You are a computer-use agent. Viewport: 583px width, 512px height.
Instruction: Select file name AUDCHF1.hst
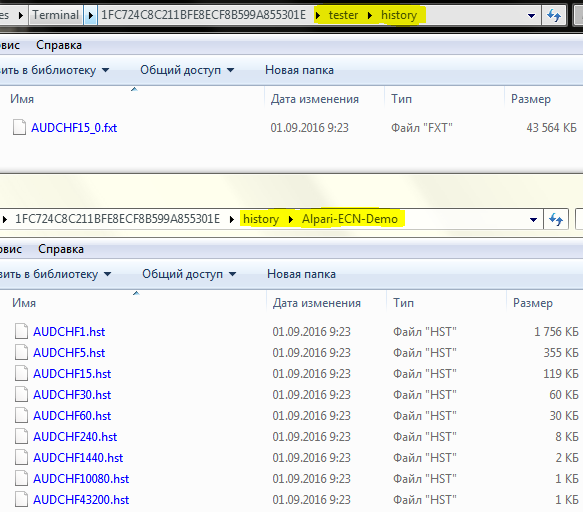(x=69, y=332)
